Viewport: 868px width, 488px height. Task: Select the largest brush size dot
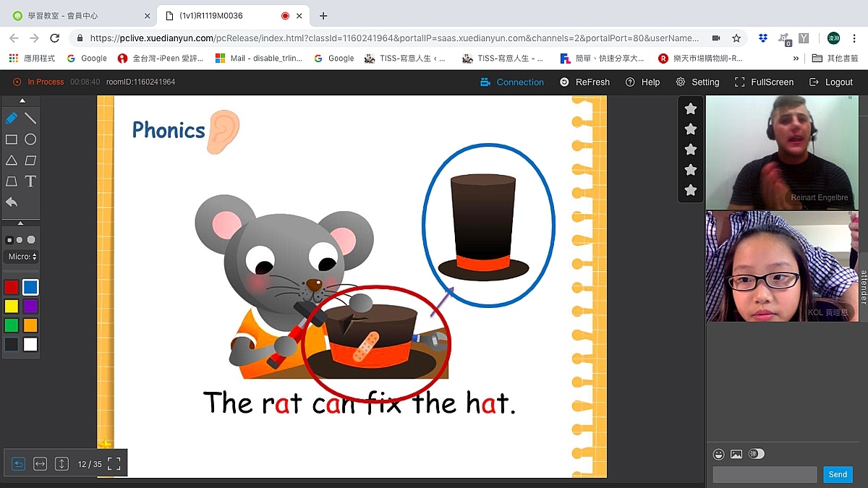coord(31,240)
